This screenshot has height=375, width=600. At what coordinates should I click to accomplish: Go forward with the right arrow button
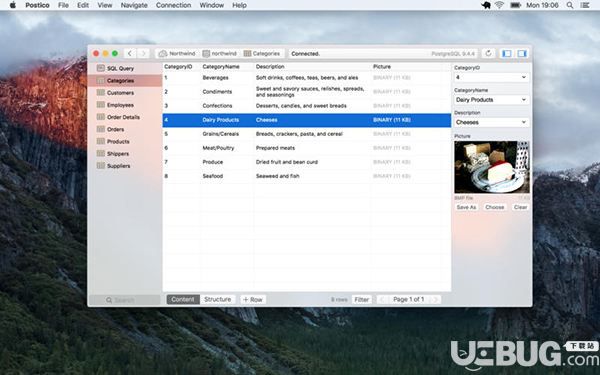(143, 54)
